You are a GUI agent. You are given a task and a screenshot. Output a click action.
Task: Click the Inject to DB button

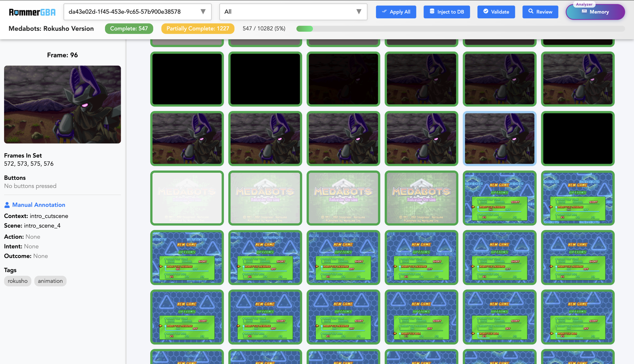447,12
